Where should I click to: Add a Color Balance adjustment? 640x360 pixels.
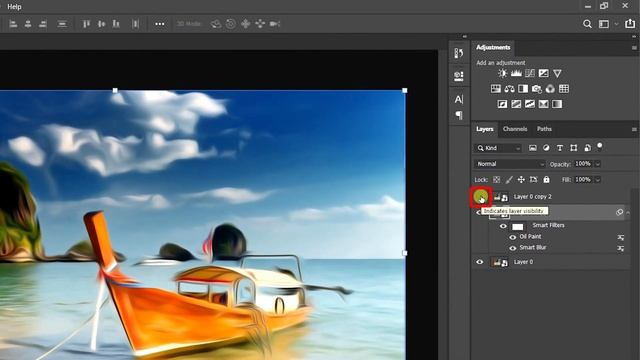[509, 89]
